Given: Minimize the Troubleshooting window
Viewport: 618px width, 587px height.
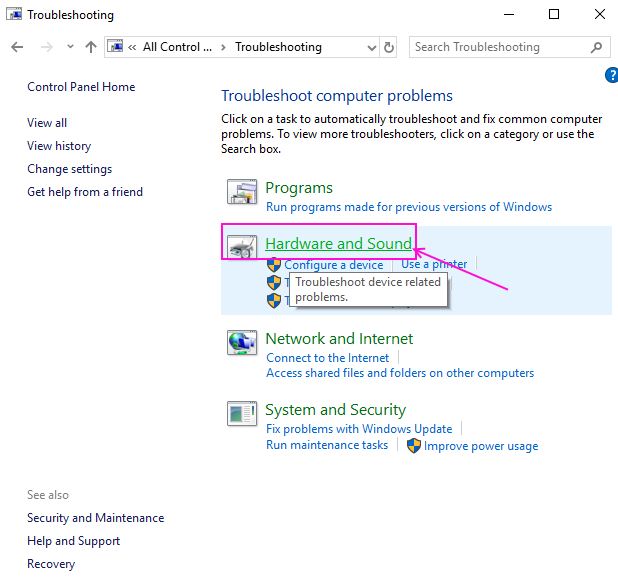Looking at the screenshot, I should click(509, 15).
